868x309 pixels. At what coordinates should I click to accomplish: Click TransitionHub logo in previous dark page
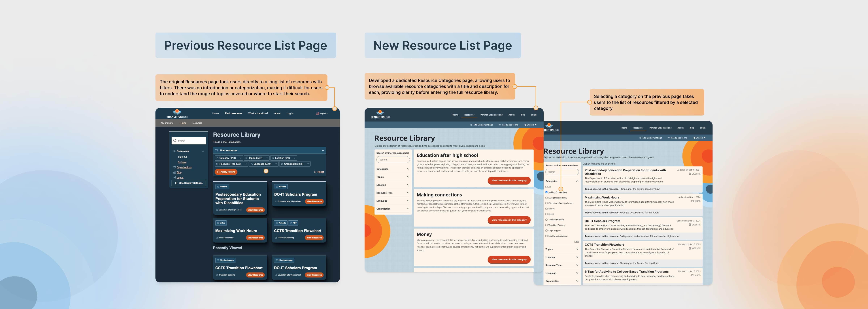coord(177,114)
